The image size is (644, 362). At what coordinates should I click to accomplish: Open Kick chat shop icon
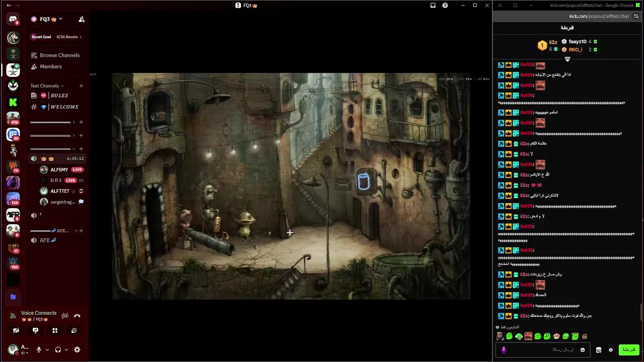pyautogui.click(x=599, y=350)
